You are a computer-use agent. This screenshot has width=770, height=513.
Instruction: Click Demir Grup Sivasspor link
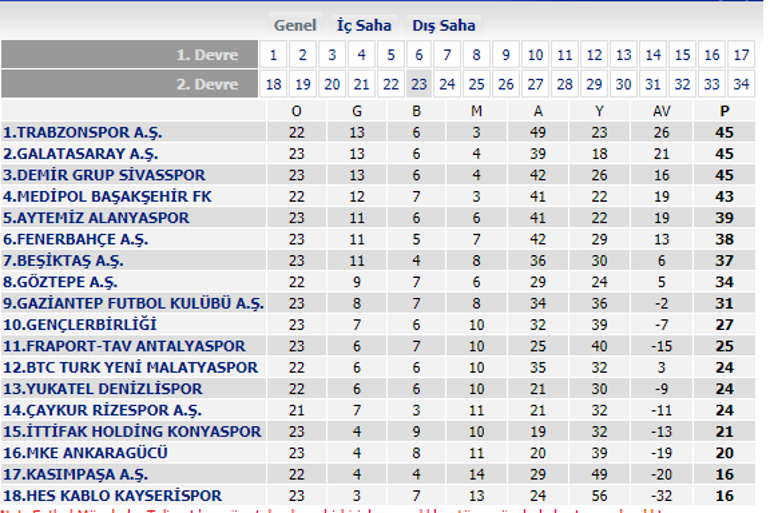pyautogui.click(x=104, y=175)
